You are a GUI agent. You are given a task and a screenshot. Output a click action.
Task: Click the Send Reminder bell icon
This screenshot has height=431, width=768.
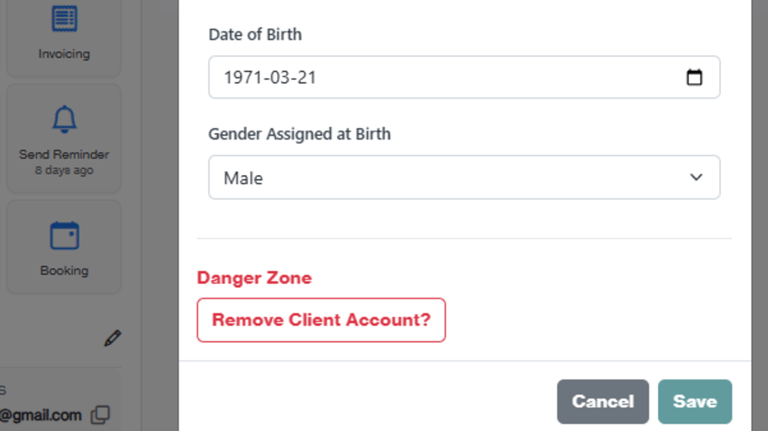[64, 120]
